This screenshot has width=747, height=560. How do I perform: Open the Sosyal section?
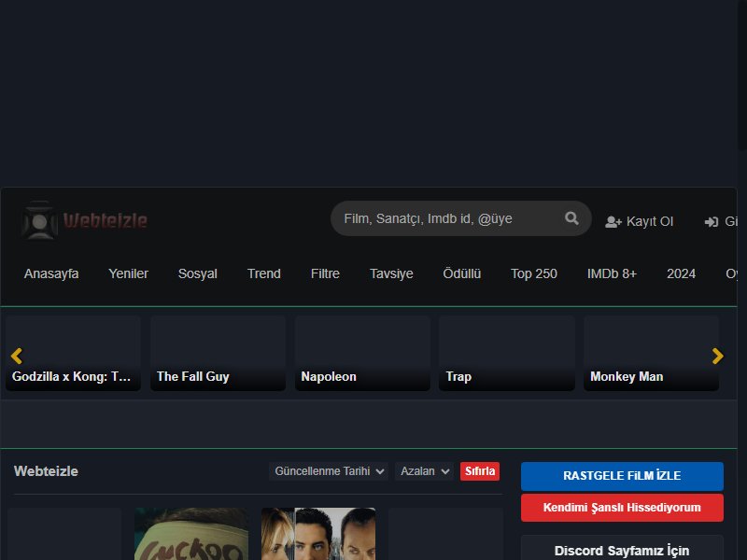point(198,273)
